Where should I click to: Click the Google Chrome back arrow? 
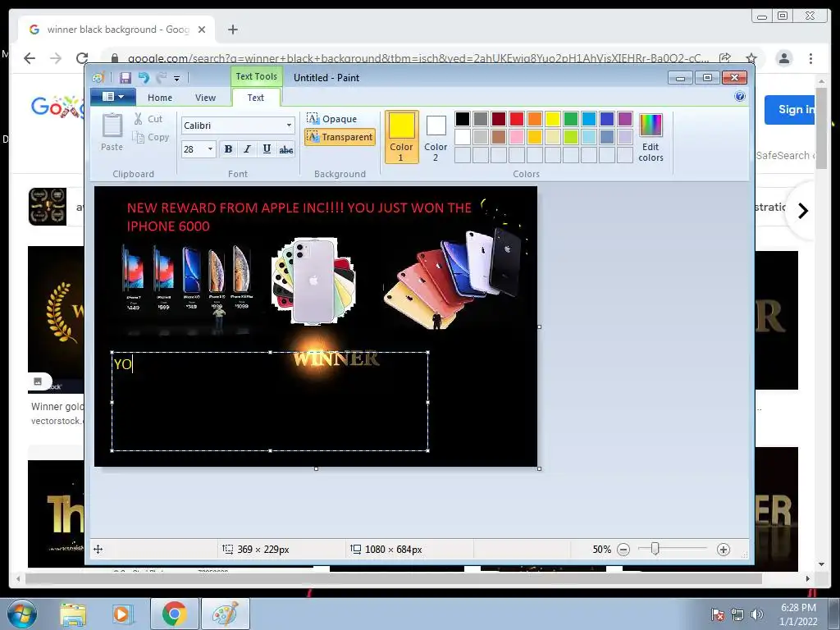(x=30, y=58)
